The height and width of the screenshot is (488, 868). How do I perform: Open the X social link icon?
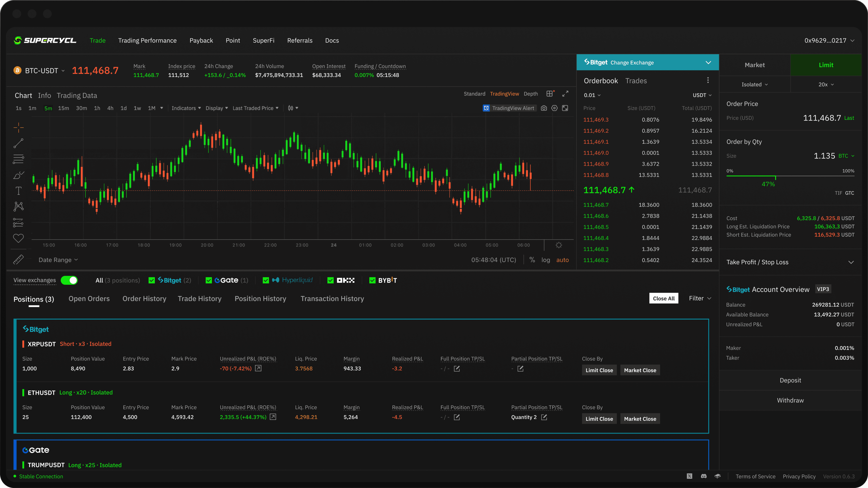pos(689,476)
